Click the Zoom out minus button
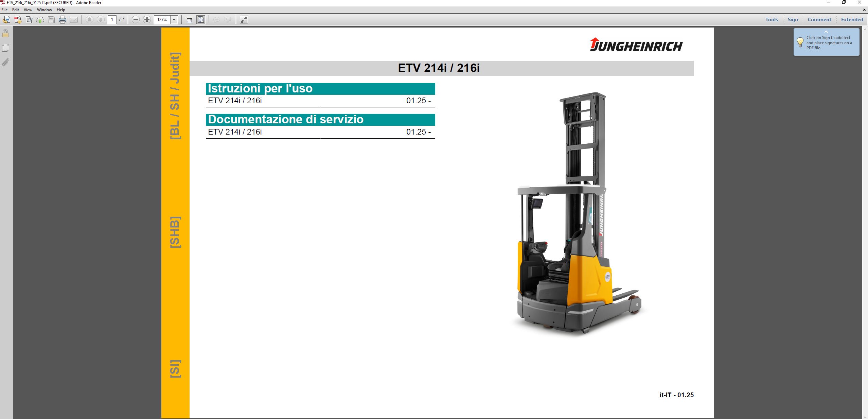This screenshot has height=419, width=868. click(x=136, y=20)
